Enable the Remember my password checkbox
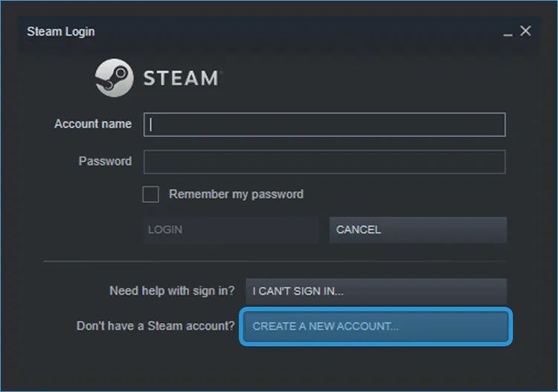The image size is (558, 392). (150, 194)
